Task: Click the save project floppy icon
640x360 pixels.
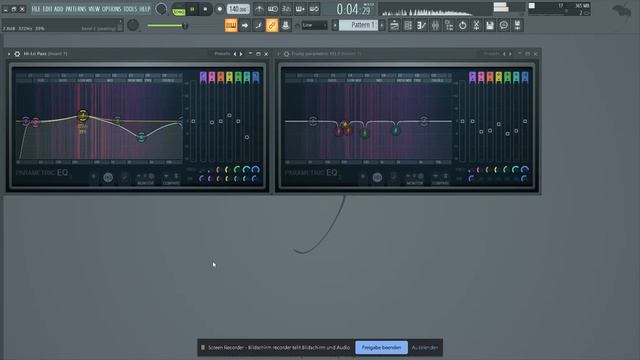Action: tap(490, 25)
